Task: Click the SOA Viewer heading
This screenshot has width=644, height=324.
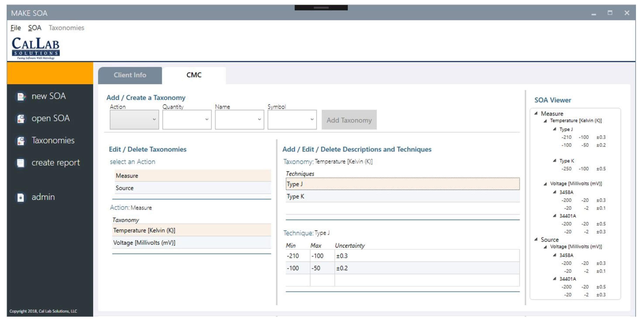Action: click(x=552, y=100)
